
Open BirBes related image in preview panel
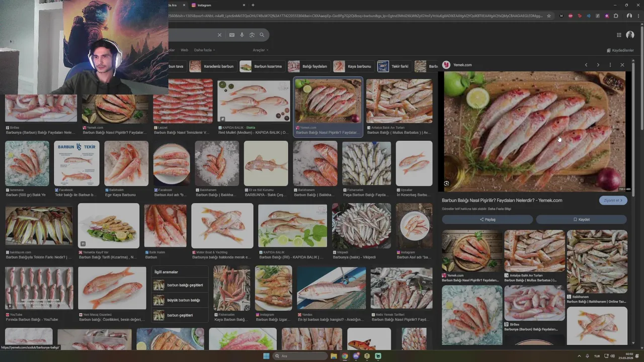pyautogui.click(x=534, y=303)
